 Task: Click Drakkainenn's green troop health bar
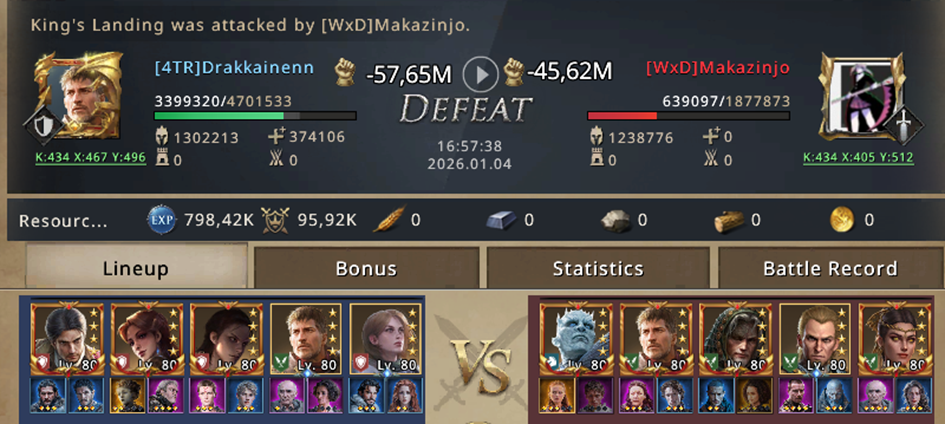tap(255, 116)
